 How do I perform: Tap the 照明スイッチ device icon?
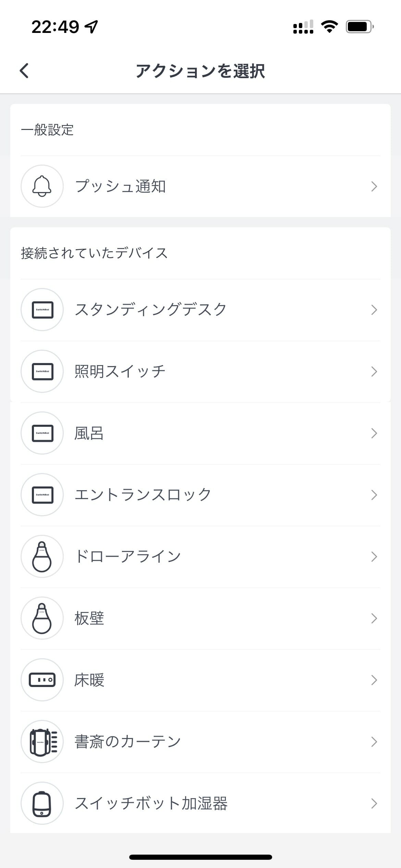42,371
